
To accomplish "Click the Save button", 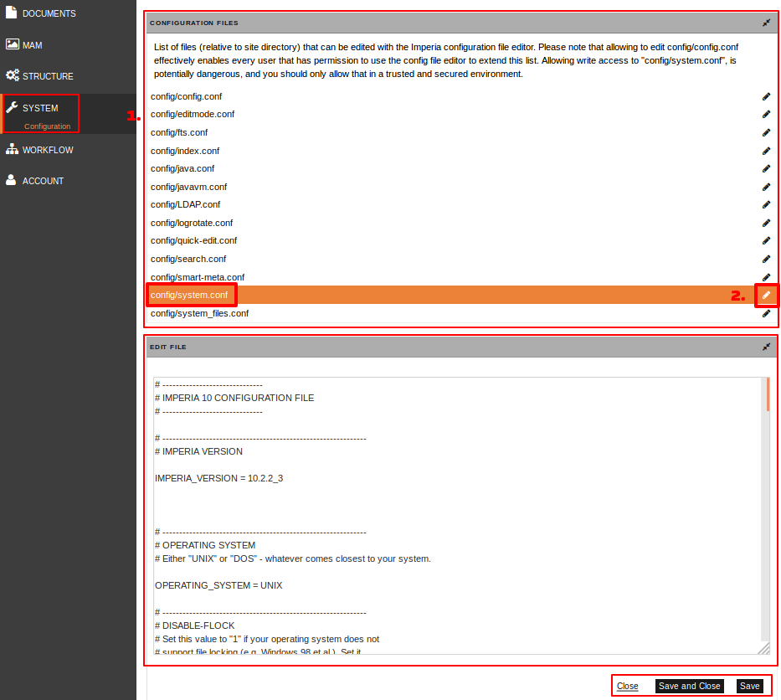I will click(750, 686).
